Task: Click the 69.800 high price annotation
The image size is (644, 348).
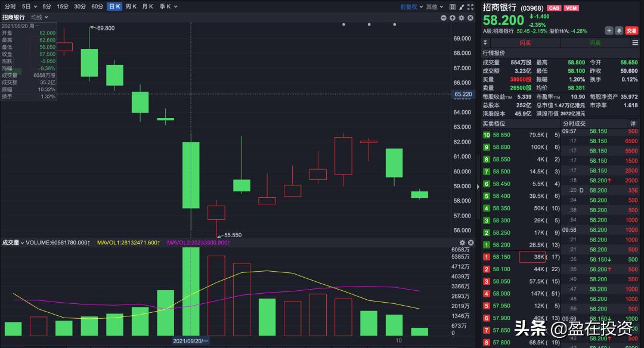Action: tap(106, 29)
